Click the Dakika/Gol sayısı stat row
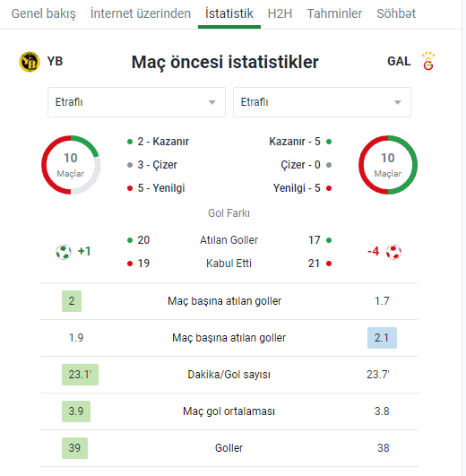This screenshot has width=466, height=476. [229, 375]
